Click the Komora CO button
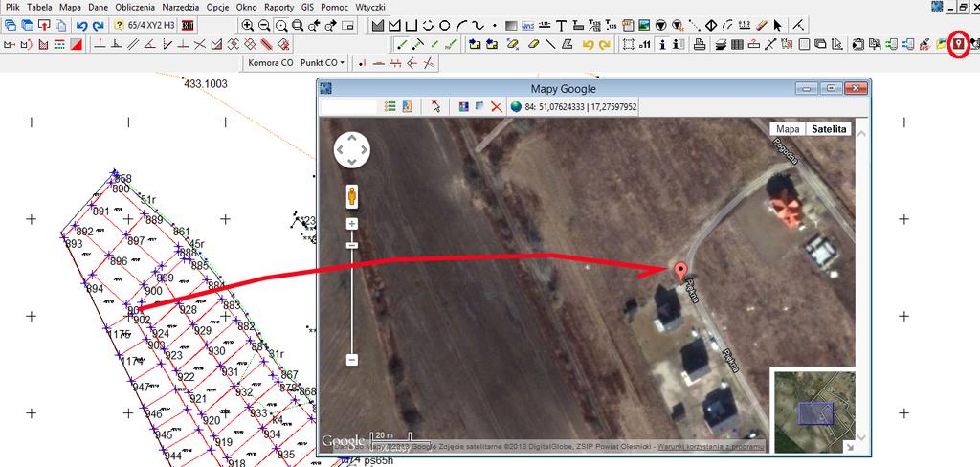980x467 pixels. 271,63
